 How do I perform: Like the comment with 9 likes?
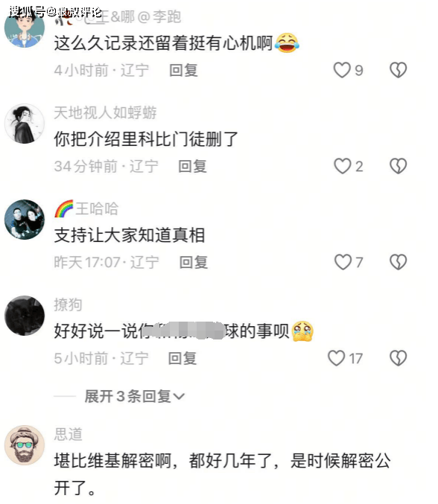(342, 70)
